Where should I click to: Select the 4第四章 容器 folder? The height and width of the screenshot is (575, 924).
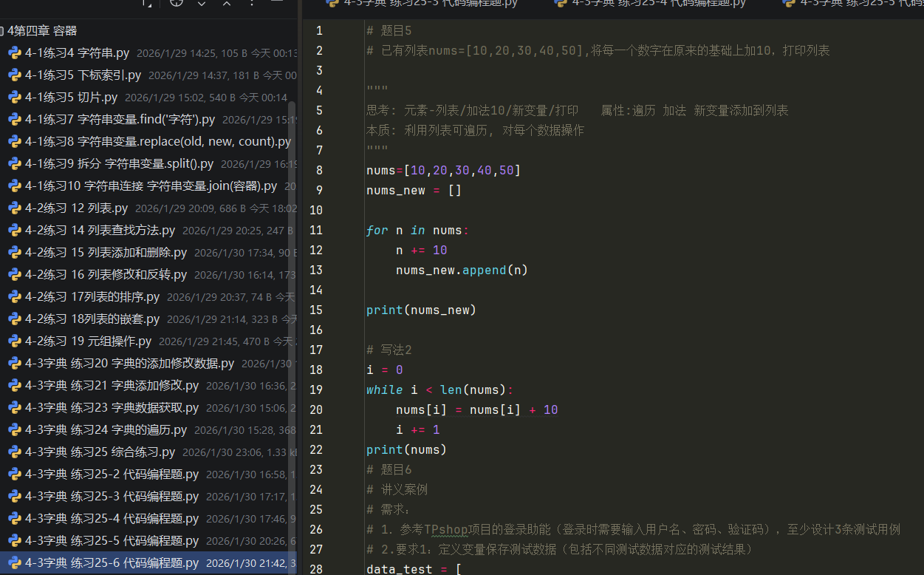tap(42, 31)
